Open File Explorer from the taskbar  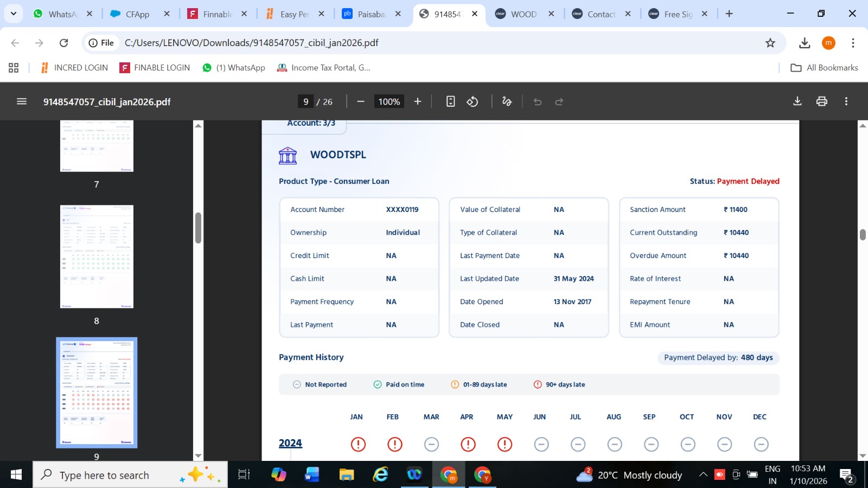tap(346, 475)
